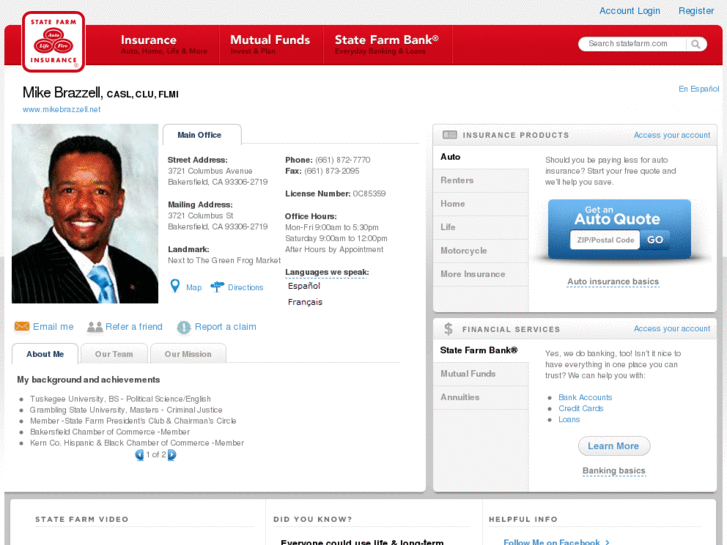This screenshot has width=727, height=545.
Task: Click the License Number 0C85359 text
Action: pyautogui.click(x=335, y=194)
